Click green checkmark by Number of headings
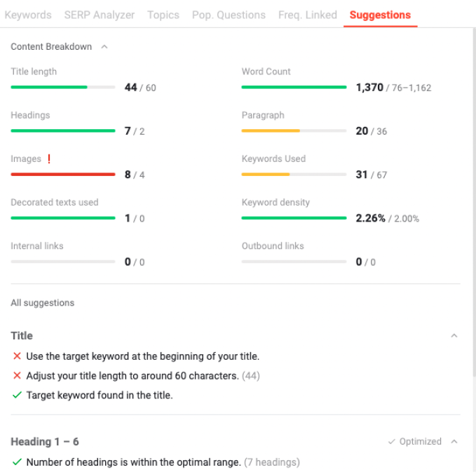The width and height of the screenshot is (476, 472). [x=17, y=462]
